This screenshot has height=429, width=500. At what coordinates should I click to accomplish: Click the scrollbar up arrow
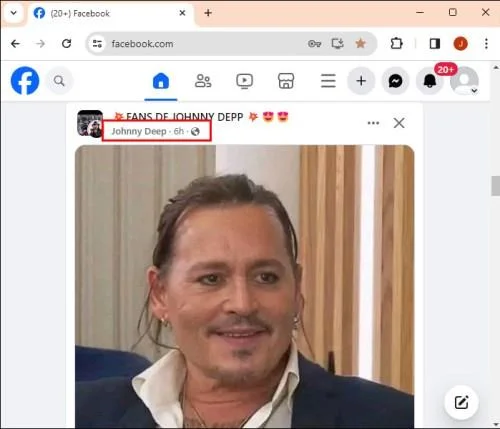pyautogui.click(x=496, y=68)
